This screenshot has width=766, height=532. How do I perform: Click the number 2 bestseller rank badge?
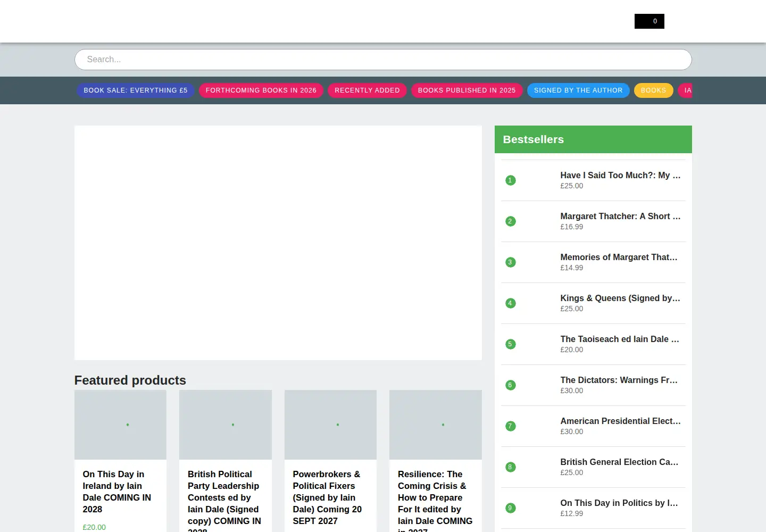tap(510, 221)
